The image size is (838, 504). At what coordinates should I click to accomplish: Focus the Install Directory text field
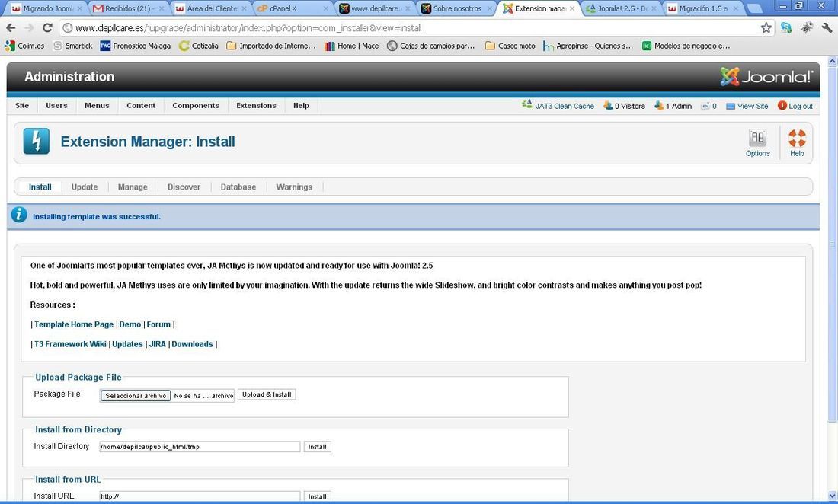click(200, 447)
